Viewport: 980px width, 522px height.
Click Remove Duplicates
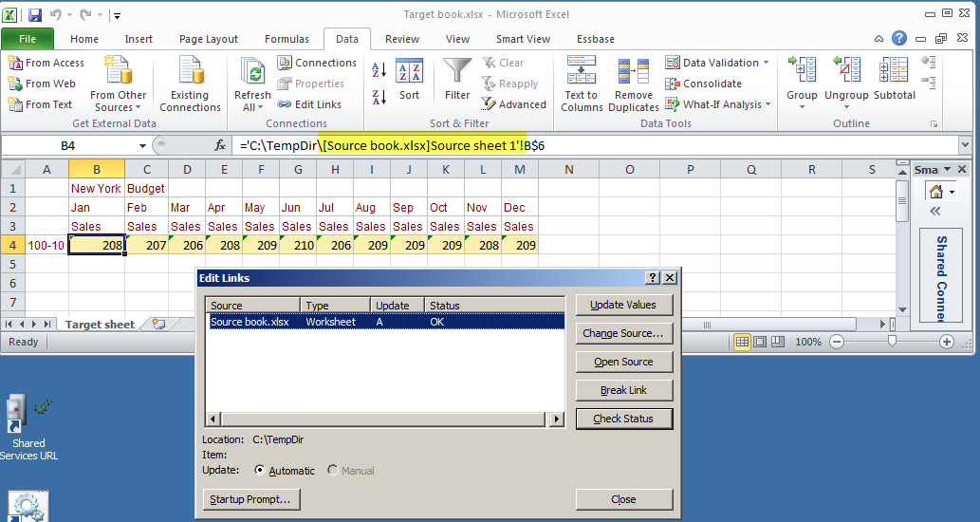pos(633,84)
